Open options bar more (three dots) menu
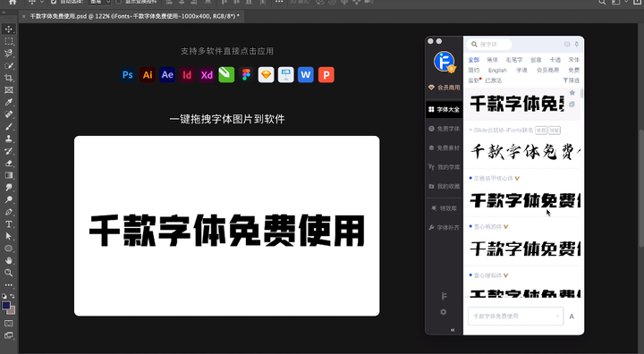 tap(279, 2)
